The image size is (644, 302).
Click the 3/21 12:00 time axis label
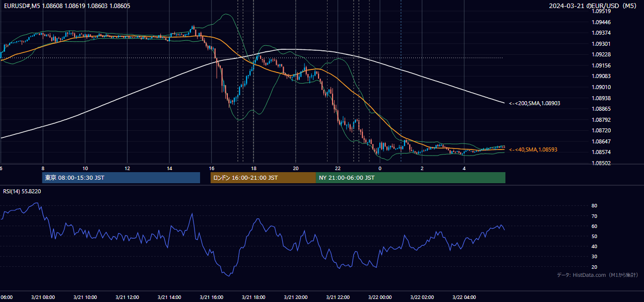pyautogui.click(x=127, y=297)
